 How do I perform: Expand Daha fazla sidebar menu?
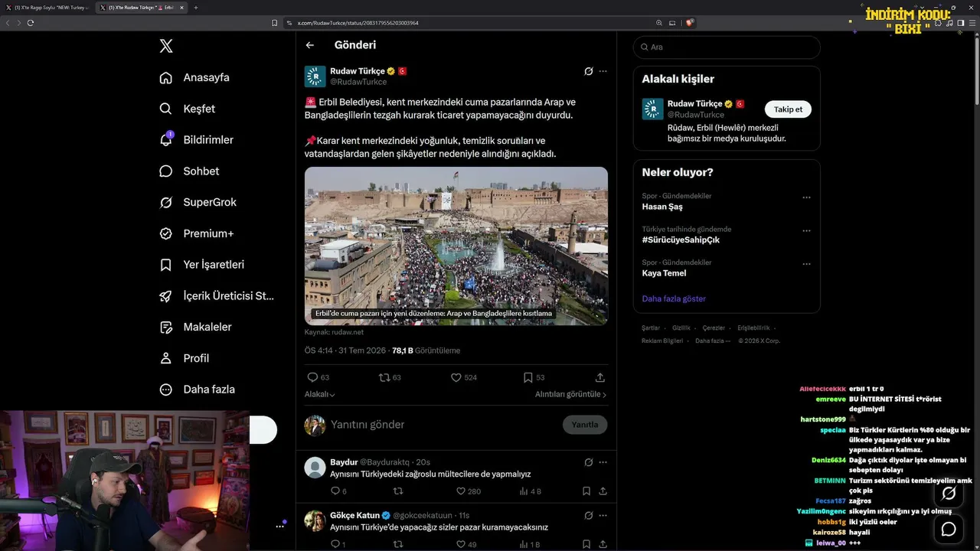click(x=197, y=390)
